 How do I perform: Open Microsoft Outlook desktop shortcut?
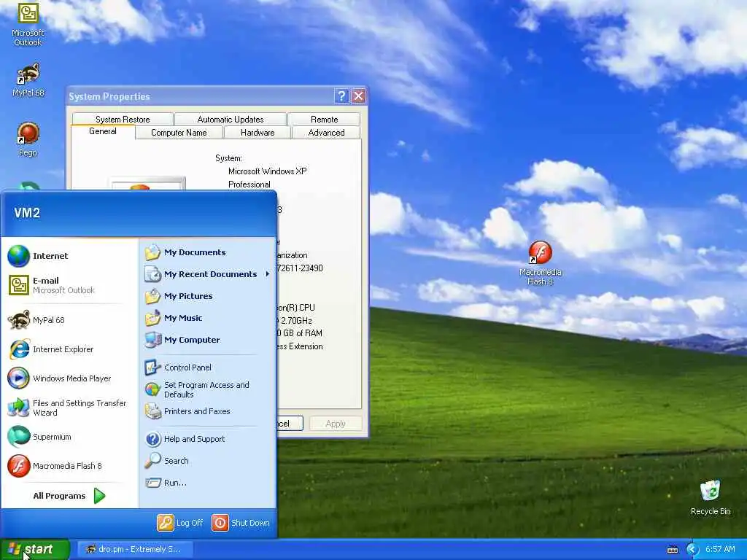[x=28, y=24]
